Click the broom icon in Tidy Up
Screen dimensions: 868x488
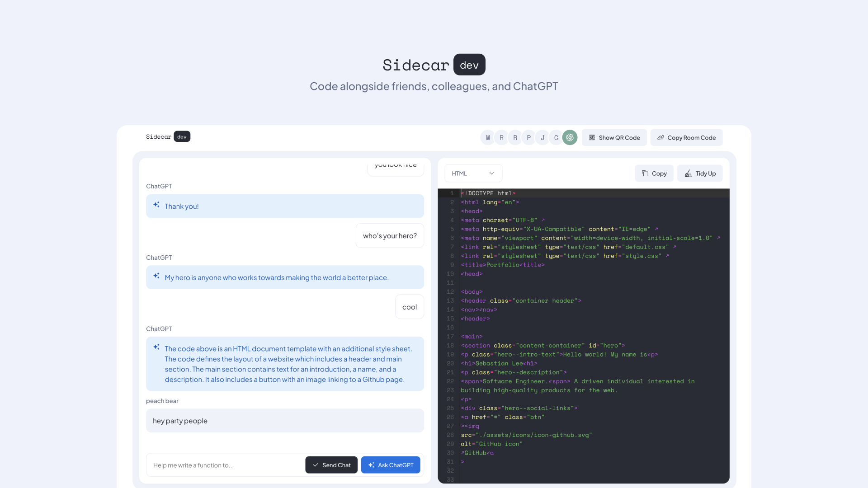pyautogui.click(x=688, y=174)
